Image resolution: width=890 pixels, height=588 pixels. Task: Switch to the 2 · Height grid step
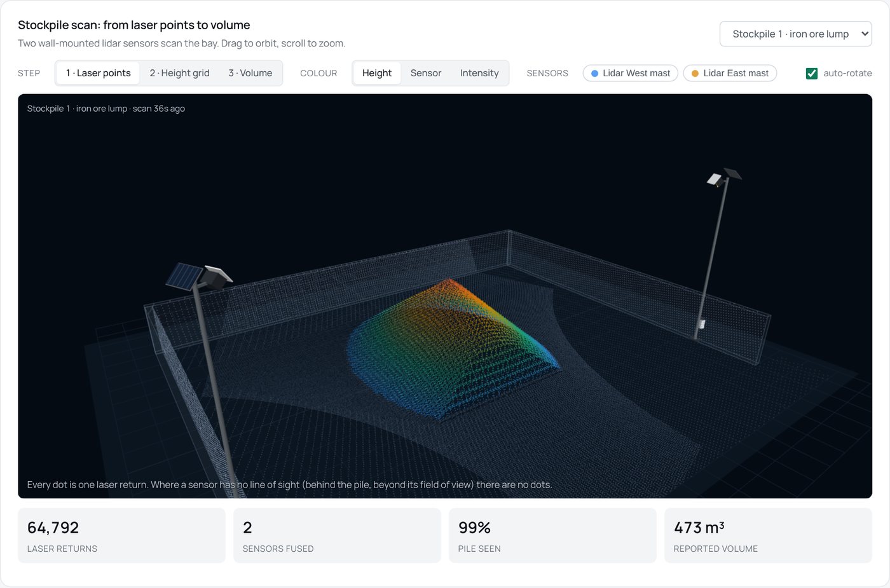[x=179, y=73]
